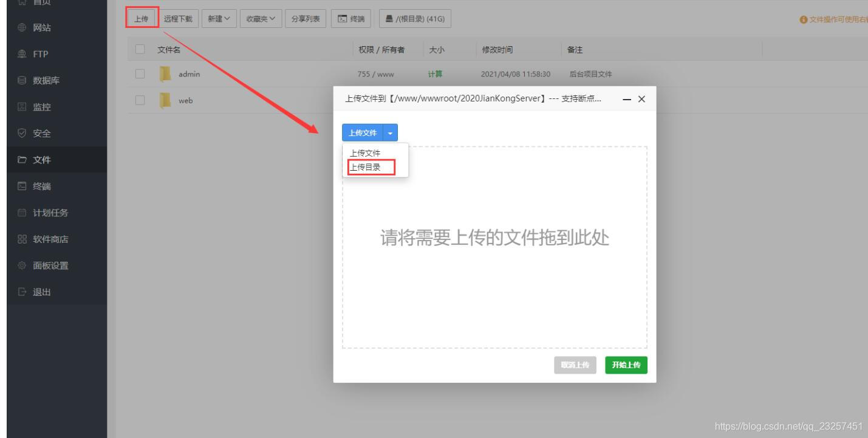Click the 上传 toolbar button
This screenshot has width=868, height=438.
[x=141, y=19]
